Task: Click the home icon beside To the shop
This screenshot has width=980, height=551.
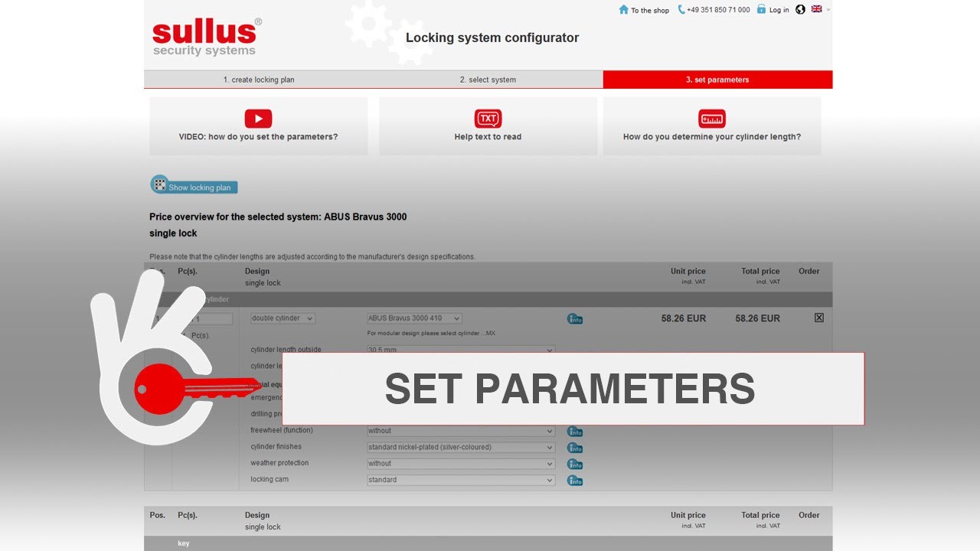Action: (623, 10)
